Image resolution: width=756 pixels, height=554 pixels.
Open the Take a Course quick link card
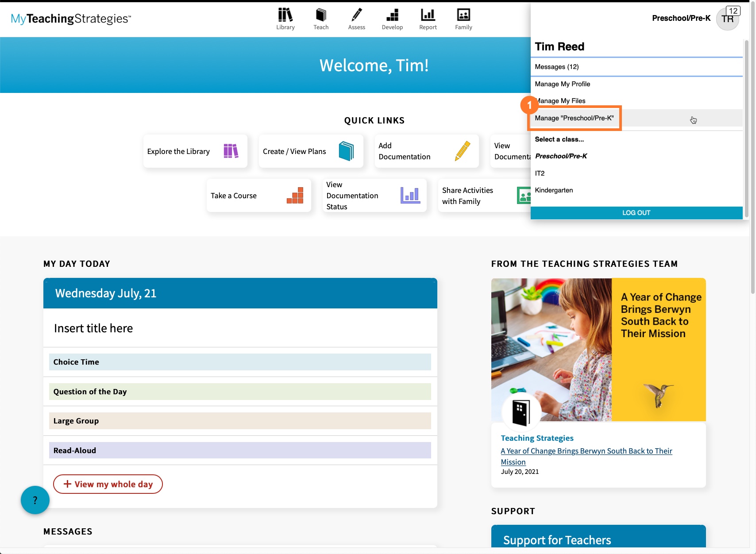[x=258, y=195]
